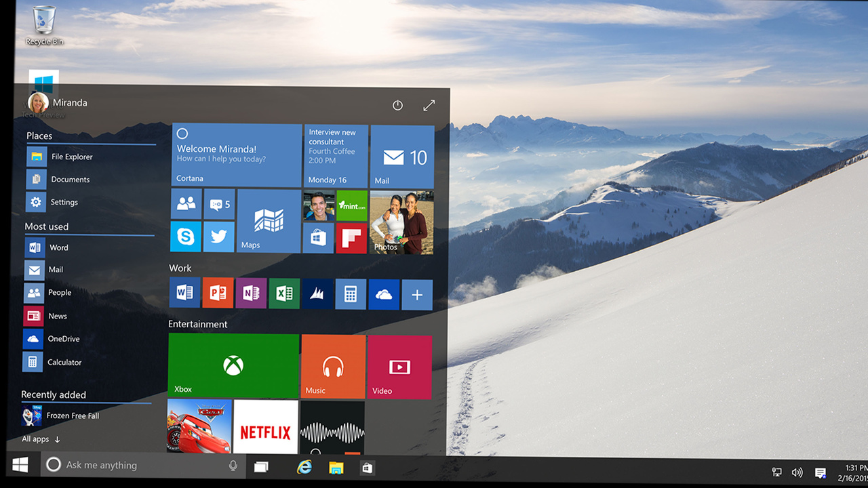Open the Video tile
The width and height of the screenshot is (868, 488).
coord(399,367)
